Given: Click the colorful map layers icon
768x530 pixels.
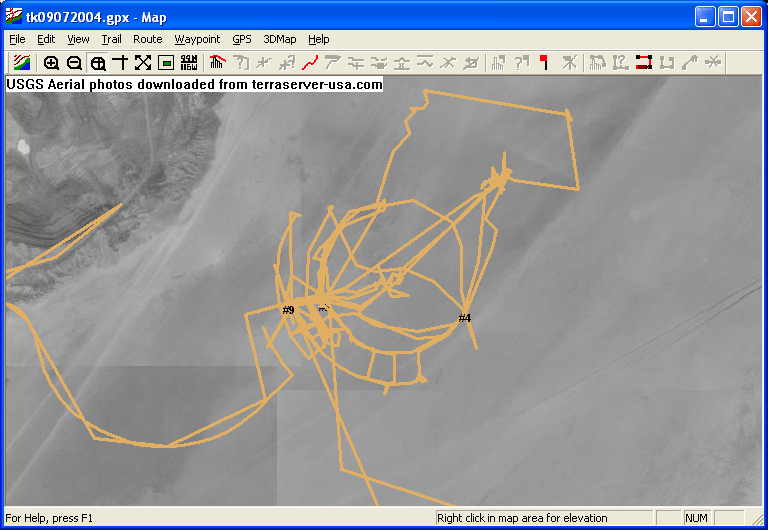Looking at the screenshot, I should pos(22,63).
